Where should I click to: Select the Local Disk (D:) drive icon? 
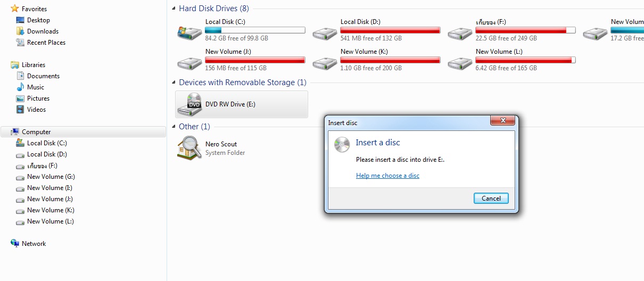click(x=325, y=33)
